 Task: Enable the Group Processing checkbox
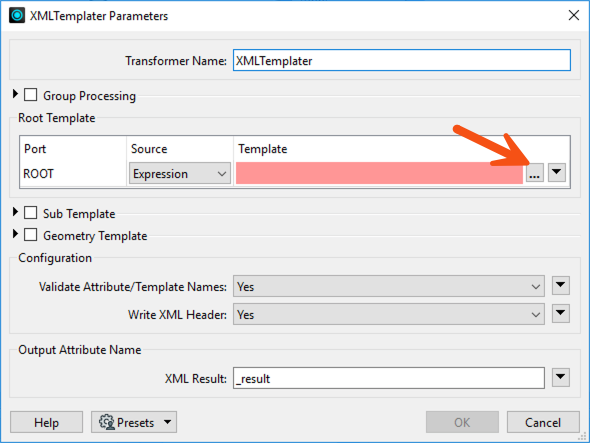pos(30,95)
